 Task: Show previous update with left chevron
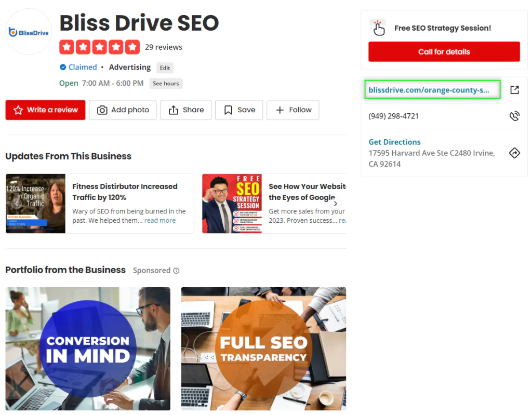click(x=16, y=204)
